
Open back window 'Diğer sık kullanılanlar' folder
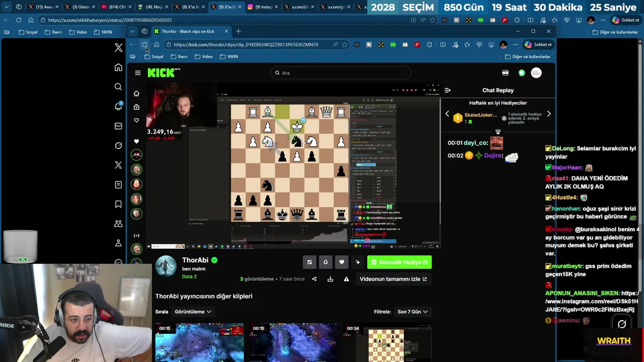(x=615, y=32)
